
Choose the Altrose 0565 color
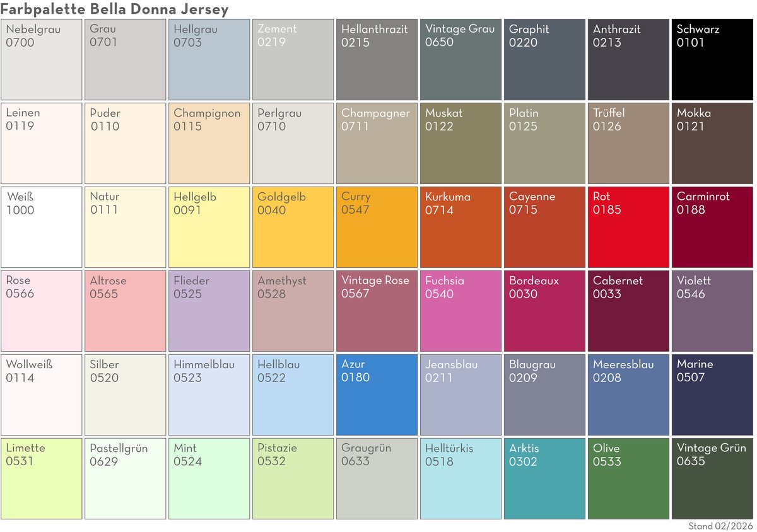tap(126, 311)
